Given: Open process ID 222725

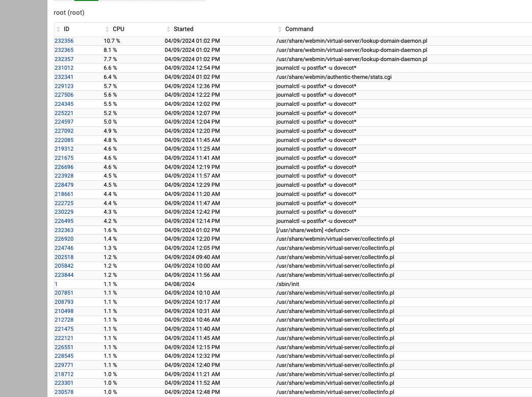Looking at the screenshot, I should point(64,204).
